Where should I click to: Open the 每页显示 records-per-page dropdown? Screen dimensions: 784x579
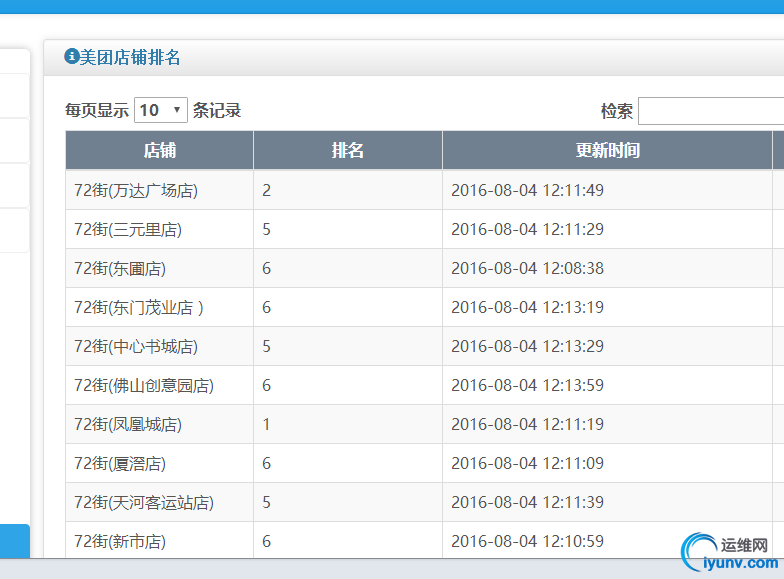pyautogui.click(x=161, y=110)
